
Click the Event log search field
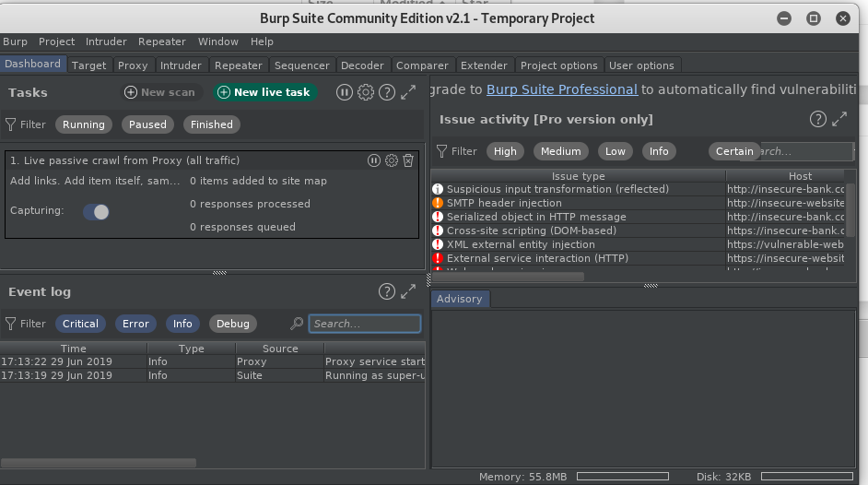(x=364, y=324)
